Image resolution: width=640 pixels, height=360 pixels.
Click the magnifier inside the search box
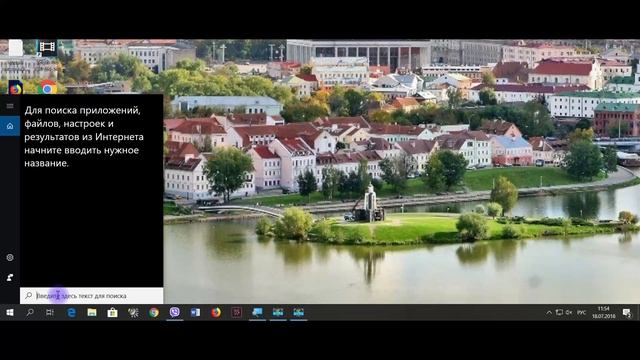coord(29,296)
